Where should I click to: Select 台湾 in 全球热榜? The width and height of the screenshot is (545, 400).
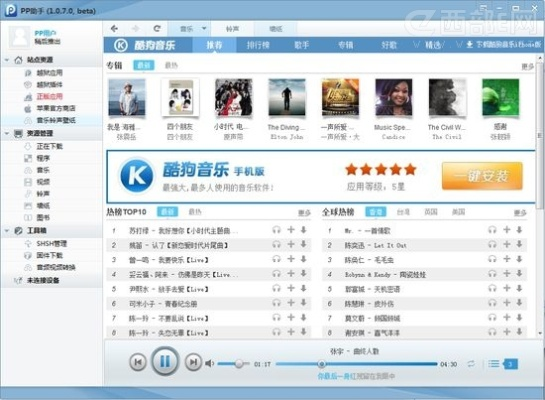(x=403, y=212)
